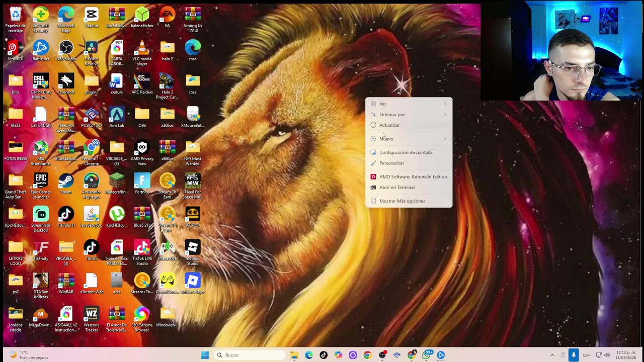Switch the ESP input language indicator

(x=586, y=355)
